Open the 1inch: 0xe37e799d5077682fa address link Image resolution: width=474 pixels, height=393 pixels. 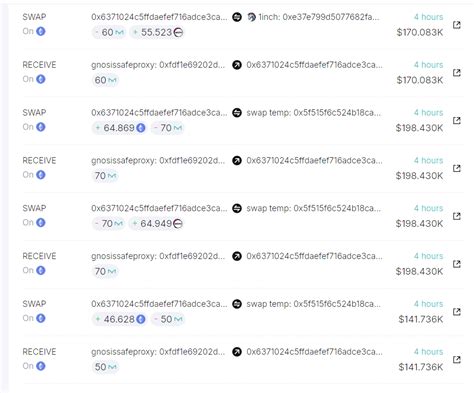pos(319,17)
